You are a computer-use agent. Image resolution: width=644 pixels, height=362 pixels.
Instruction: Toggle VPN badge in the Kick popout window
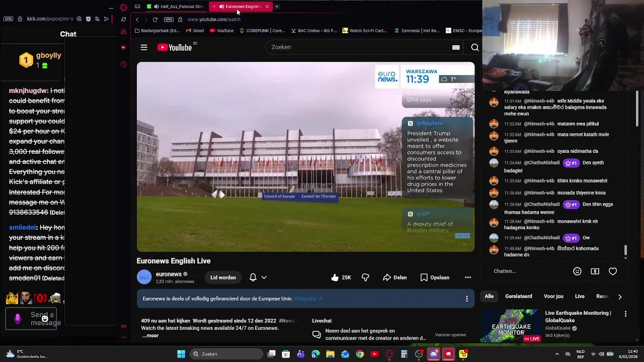(x=8, y=19)
